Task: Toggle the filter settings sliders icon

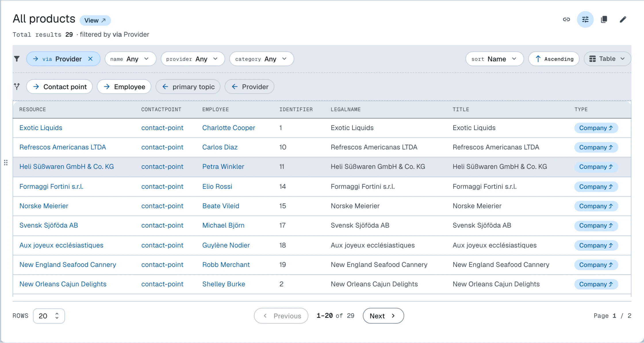Action: click(x=585, y=19)
